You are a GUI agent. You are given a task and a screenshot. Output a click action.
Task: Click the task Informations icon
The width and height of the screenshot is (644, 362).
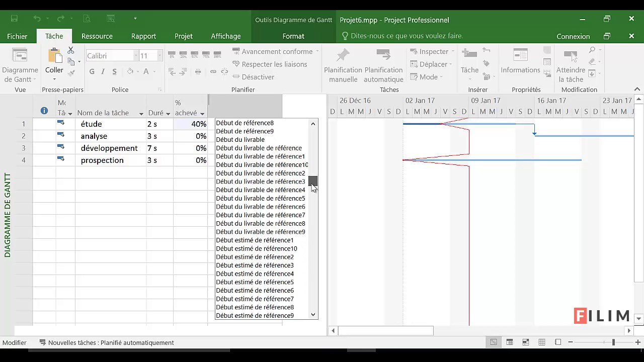pos(520,55)
